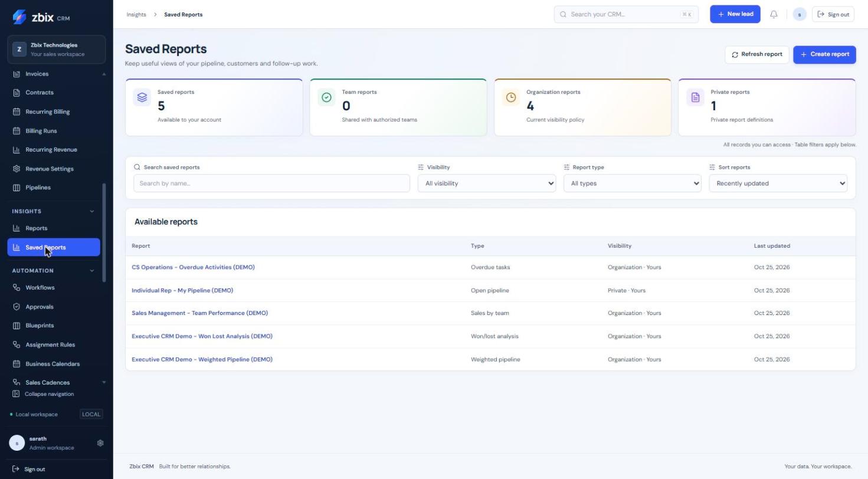Go to Assignment Rules

click(54, 345)
